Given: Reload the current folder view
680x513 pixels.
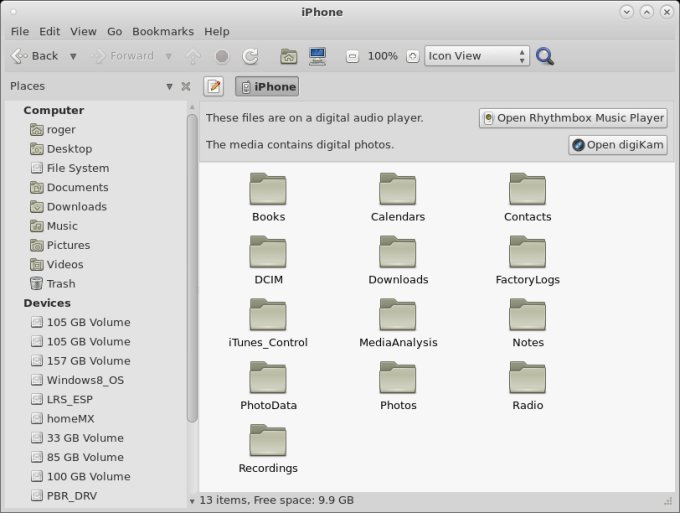Looking at the screenshot, I should pyautogui.click(x=250, y=56).
